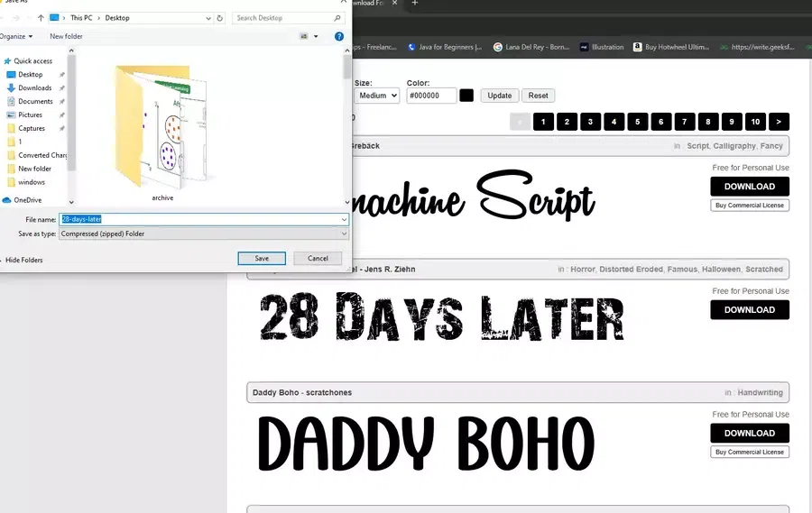Open the blue Help icon in the dialog
This screenshot has width=812, height=513.
pos(339,36)
